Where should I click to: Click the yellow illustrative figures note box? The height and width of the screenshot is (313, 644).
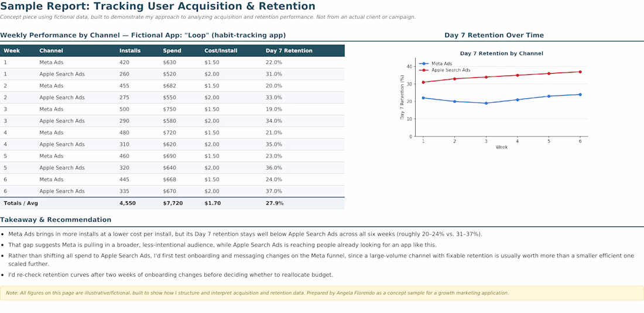(x=321, y=293)
